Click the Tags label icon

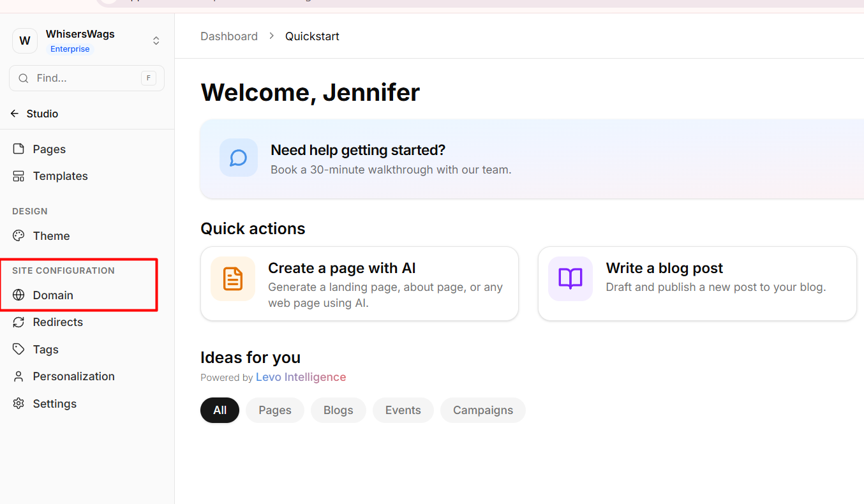coord(19,349)
